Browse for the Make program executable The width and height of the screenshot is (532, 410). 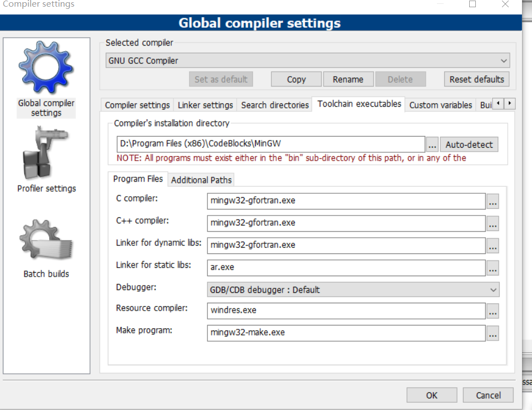[493, 333]
